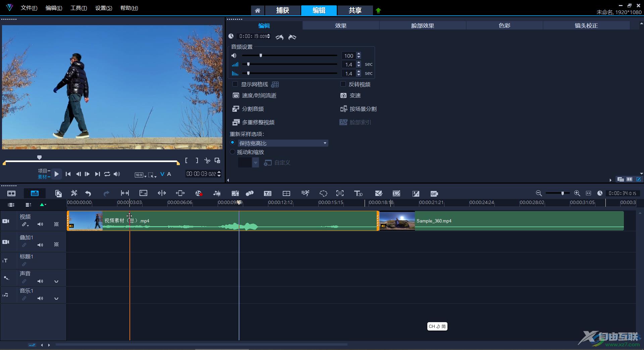Toggle ripple editing link on 视频 track

tap(25, 224)
